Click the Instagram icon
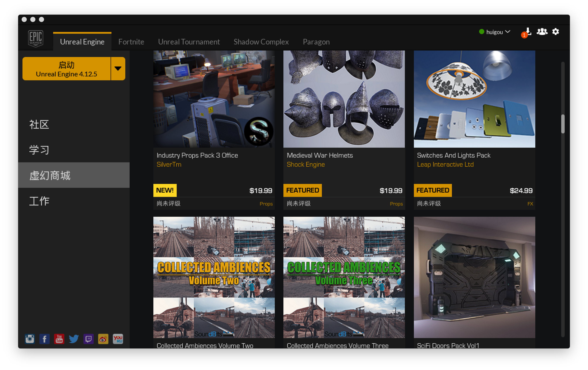This screenshot has width=588, height=370. coord(30,339)
